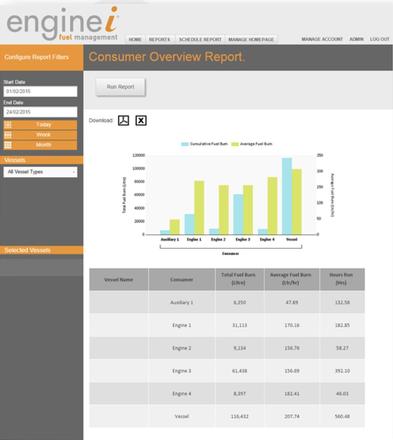Screen dimensions: 393x440
Task: Click the Run Report button
Action: pyautogui.click(x=121, y=87)
